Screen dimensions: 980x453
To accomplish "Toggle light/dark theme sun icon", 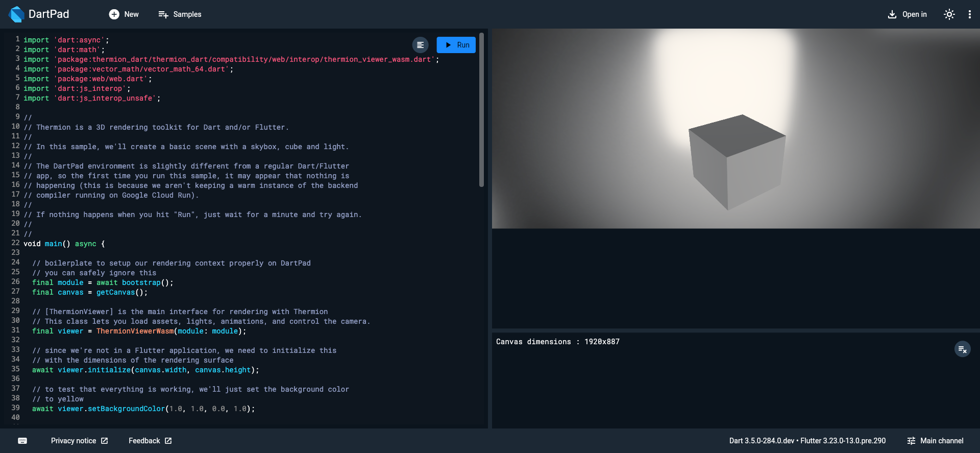I will [x=949, y=14].
